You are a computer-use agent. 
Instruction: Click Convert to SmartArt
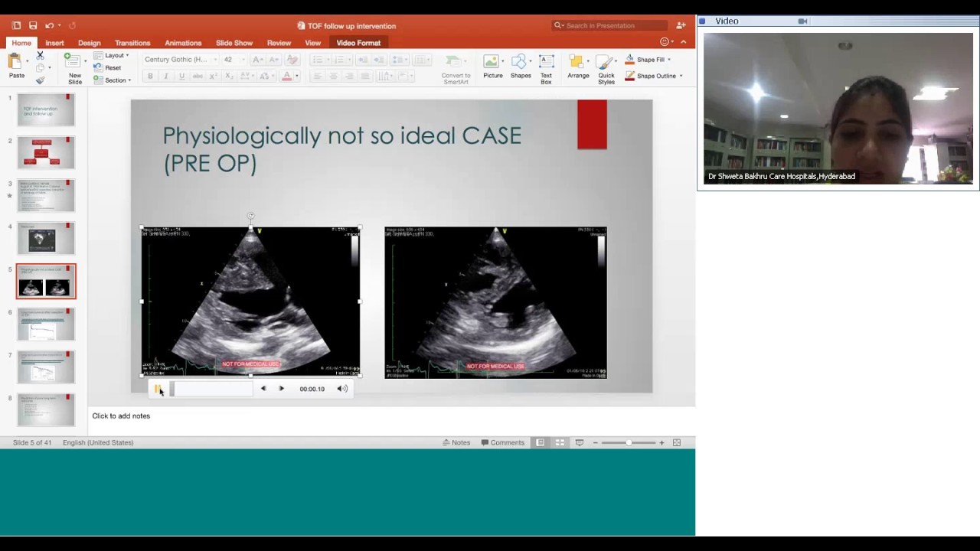coord(456,69)
